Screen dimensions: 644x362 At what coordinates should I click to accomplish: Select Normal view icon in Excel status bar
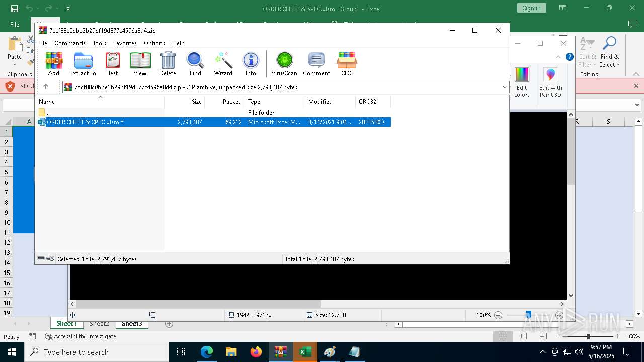coord(503,336)
